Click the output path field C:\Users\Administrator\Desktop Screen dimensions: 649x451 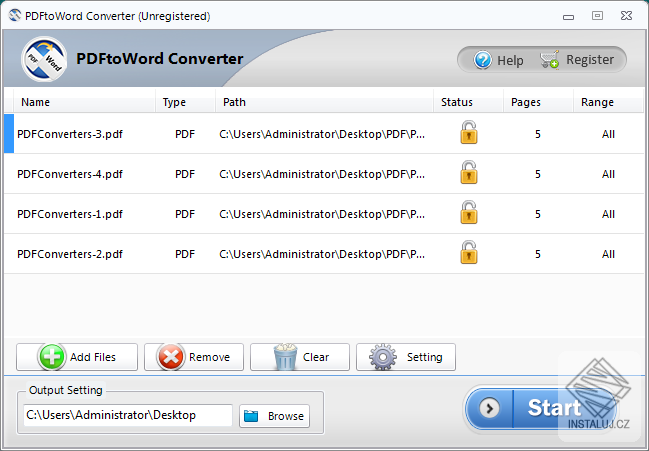point(127,415)
